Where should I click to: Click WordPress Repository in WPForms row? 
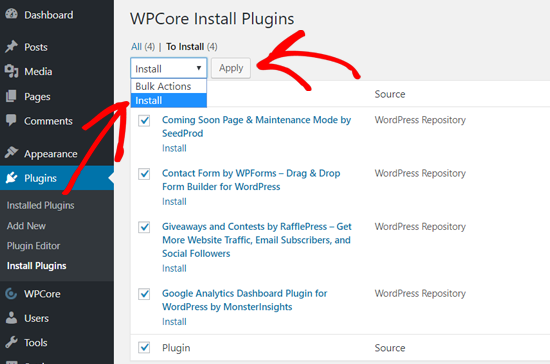click(x=420, y=173)
